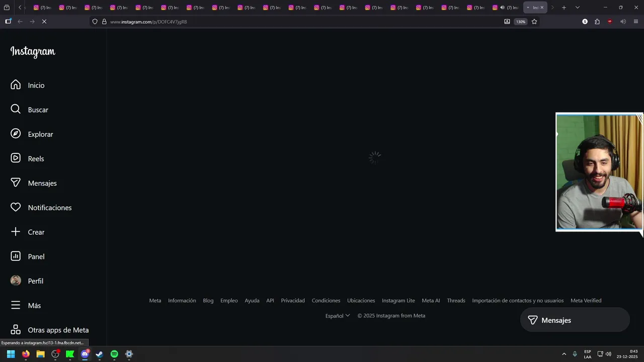The image size is (644, 362).
Task: Close the active loading tab
Action: coord(542,8)
